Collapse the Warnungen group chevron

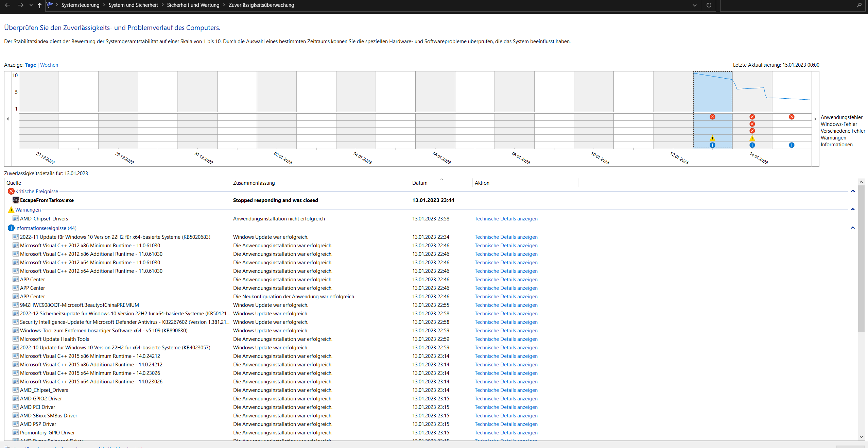click(x=852, y=210)
